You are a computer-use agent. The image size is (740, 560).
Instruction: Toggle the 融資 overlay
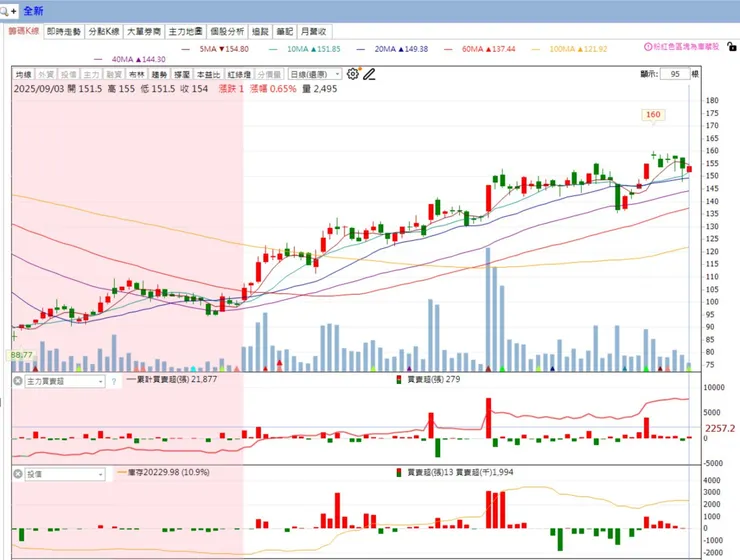[114, 75]
